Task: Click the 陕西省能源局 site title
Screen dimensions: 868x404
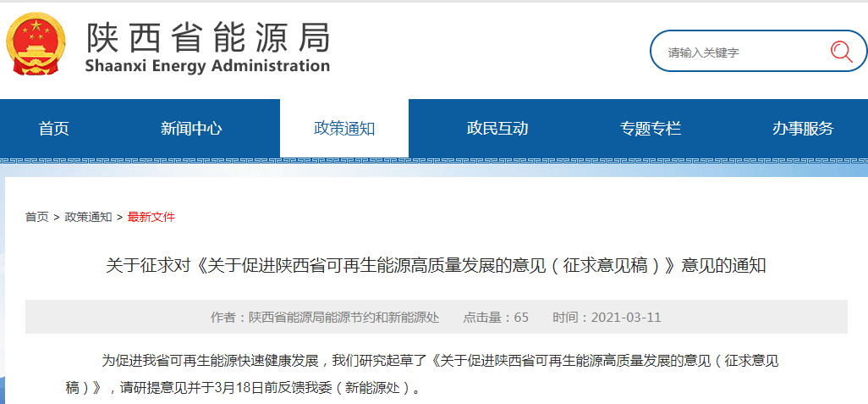Action: tap(208, 36)
